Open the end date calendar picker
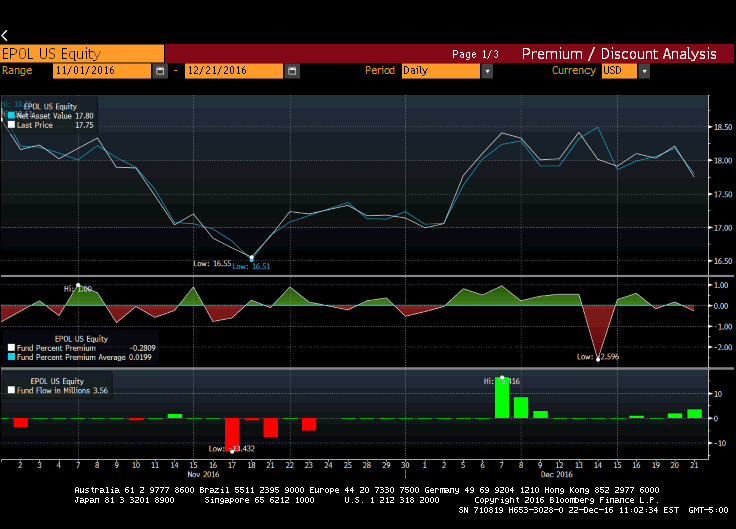736x529 pixels. click(x=292, y=71)
